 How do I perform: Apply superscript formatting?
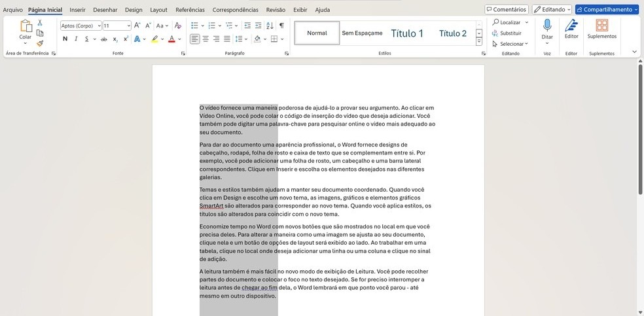(126, 39)
